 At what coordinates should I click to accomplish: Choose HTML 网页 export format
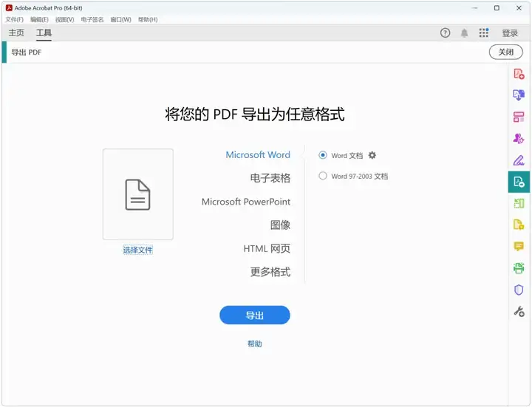click(x=267, y=249)
